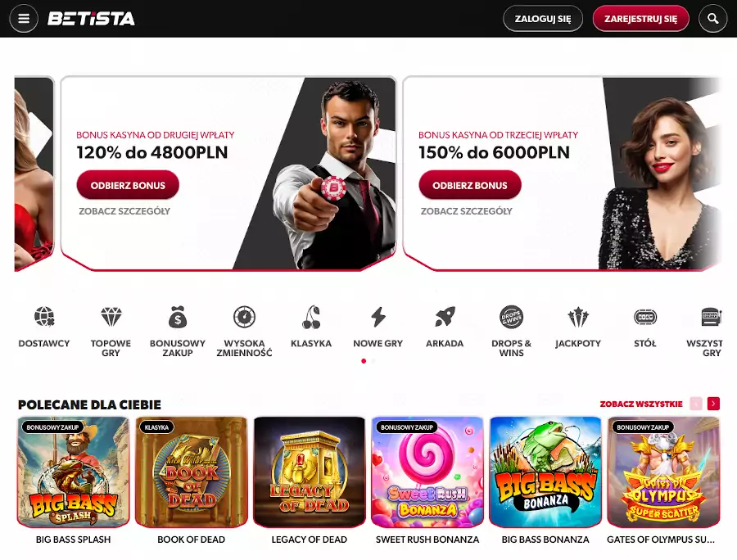Select the Jackpoty category icon

(578, 317)
